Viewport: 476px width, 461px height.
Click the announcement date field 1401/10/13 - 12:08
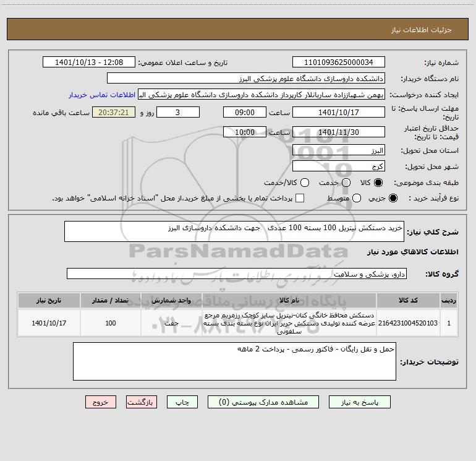coord(89,62)
